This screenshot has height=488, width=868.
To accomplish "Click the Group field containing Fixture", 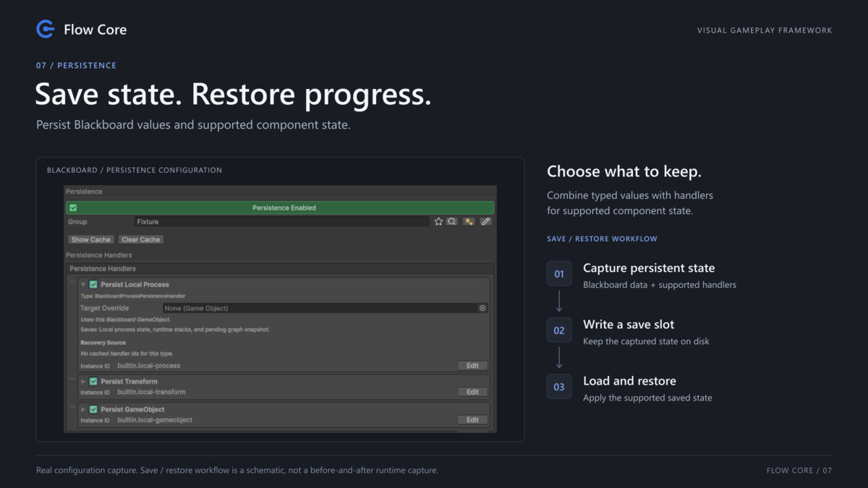I will pos(282,222).
